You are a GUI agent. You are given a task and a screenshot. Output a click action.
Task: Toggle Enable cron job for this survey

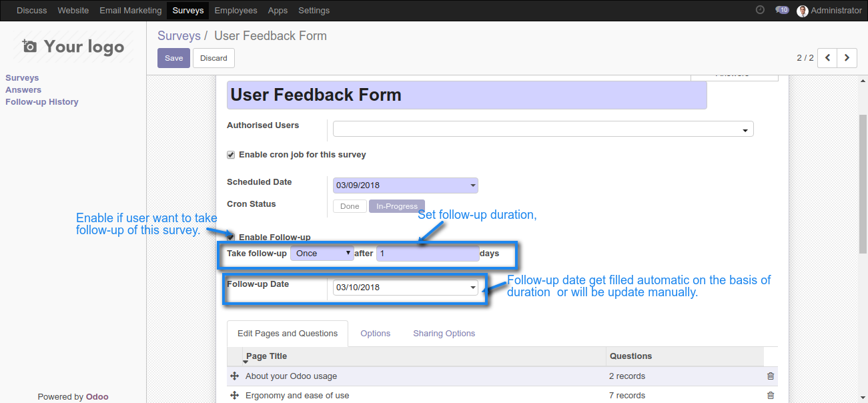click(231, 155)
